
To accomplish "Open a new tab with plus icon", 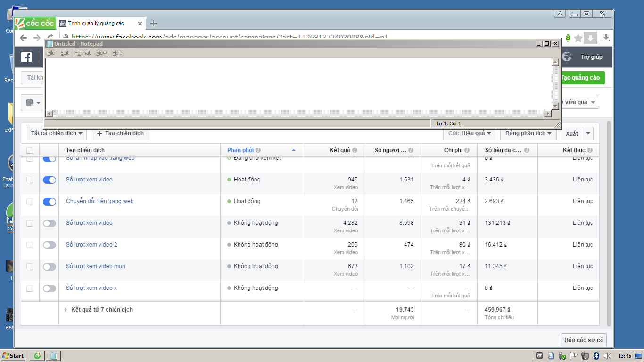I will tap(153, 24).
